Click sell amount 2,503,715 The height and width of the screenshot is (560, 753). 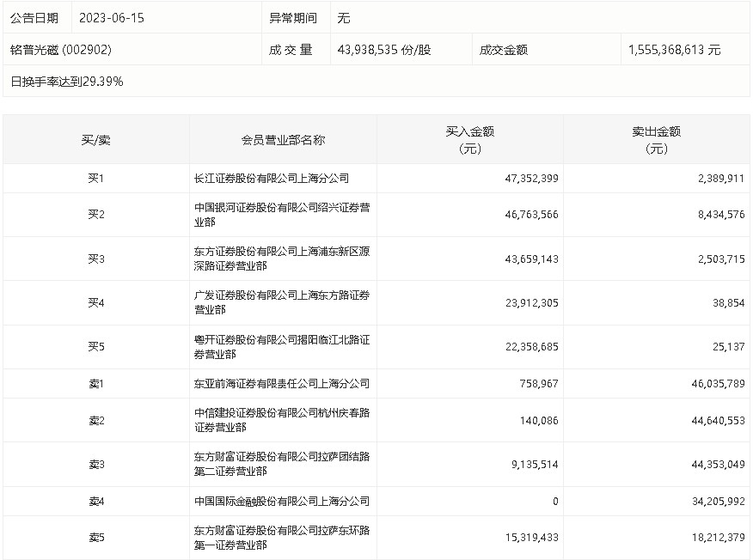tap(721, 259)
